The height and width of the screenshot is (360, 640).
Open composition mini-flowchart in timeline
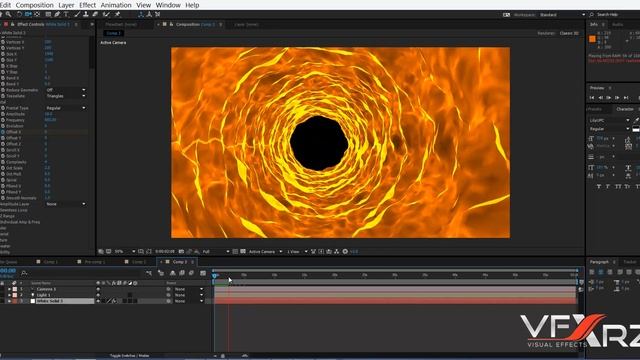point(149,273)
